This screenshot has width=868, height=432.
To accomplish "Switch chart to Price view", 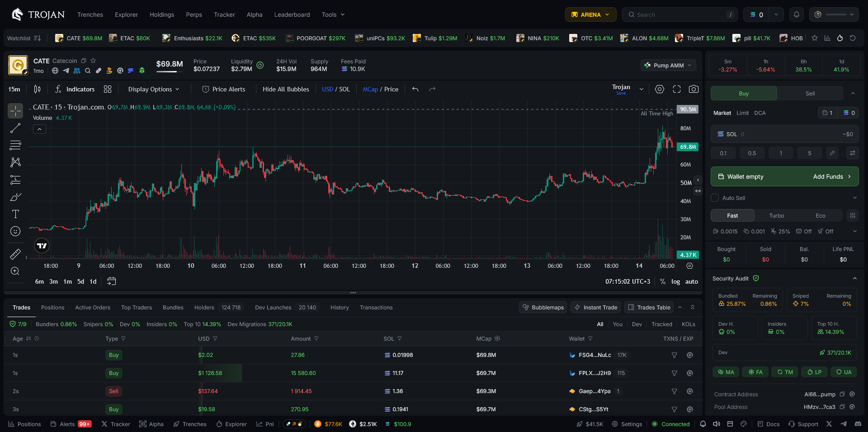I will 392,89.
